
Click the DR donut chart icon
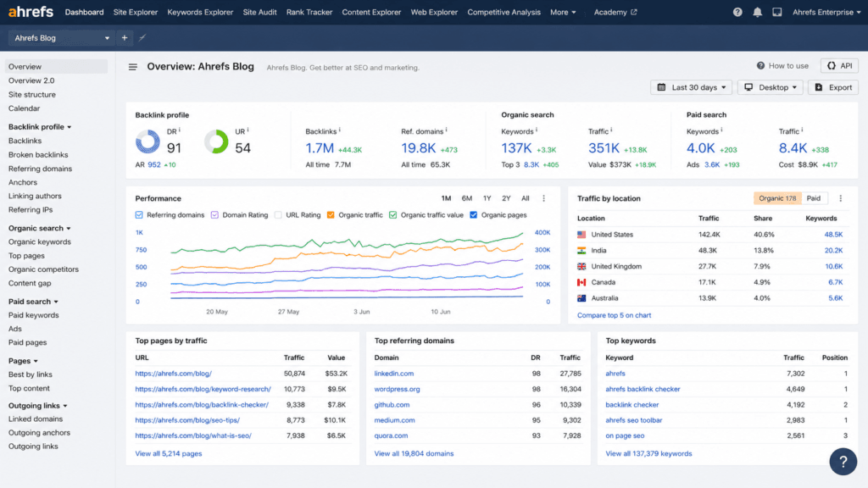[147, 141]
